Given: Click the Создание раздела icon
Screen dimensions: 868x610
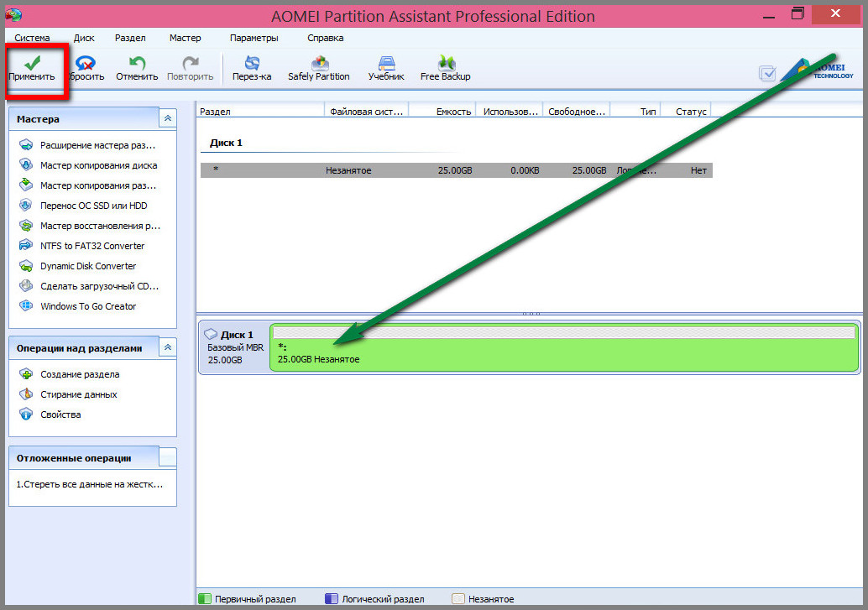Looking at the screenshot, I should (26, 373).
